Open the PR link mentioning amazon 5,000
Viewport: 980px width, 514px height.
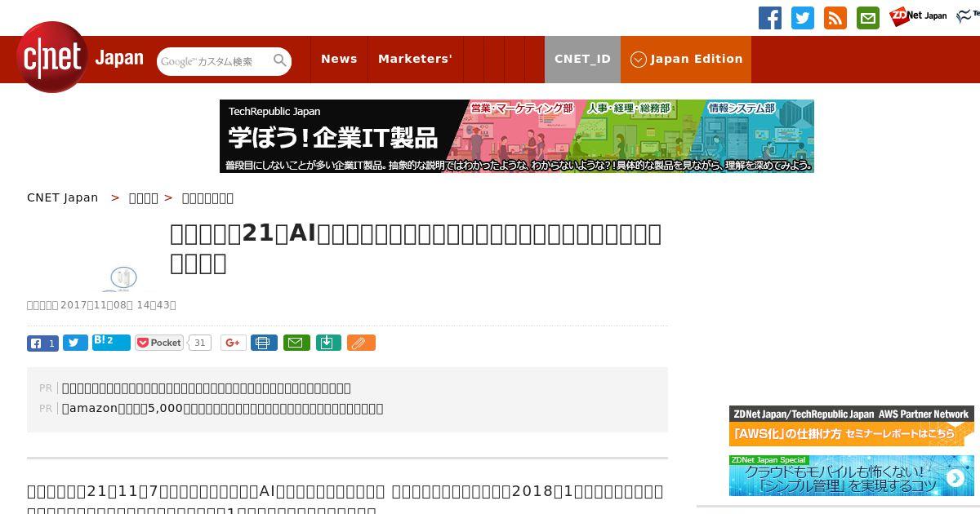[222, 409]
